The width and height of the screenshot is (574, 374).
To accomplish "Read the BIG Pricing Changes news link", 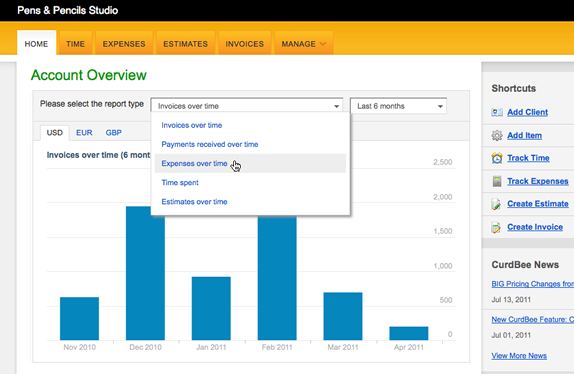I will 533,284.
